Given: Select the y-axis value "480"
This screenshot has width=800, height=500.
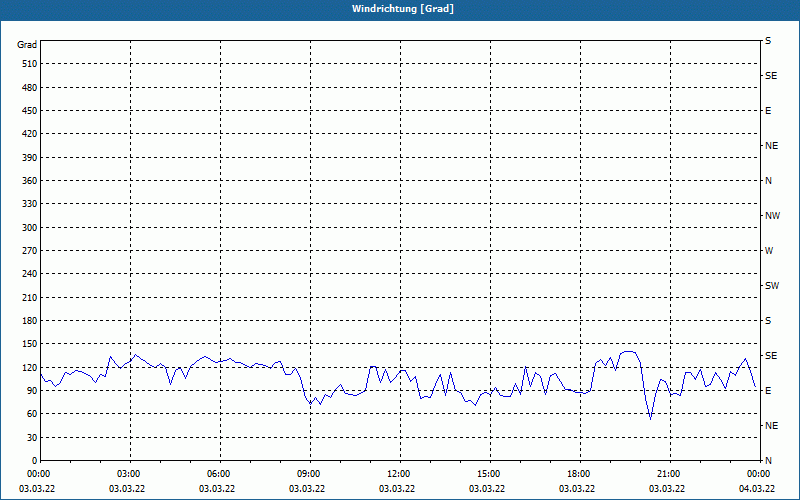Looking at the screenshot, I should pyautogui.click(x=30, y=88).
